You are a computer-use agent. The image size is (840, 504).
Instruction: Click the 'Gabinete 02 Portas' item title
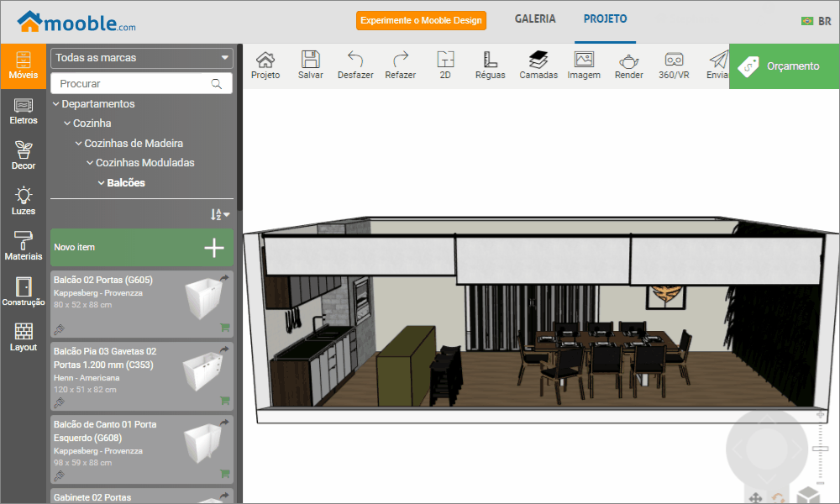(92, 497)
